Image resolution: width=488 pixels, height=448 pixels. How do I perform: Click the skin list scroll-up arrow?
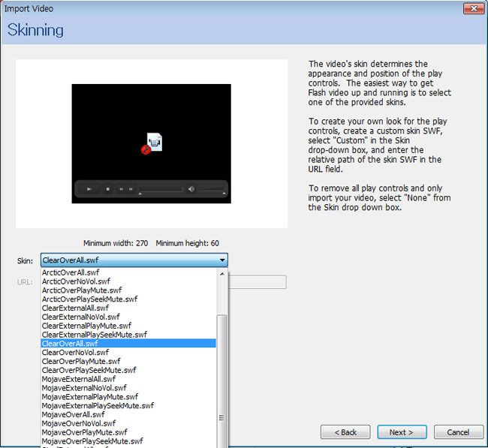[222, 274]
